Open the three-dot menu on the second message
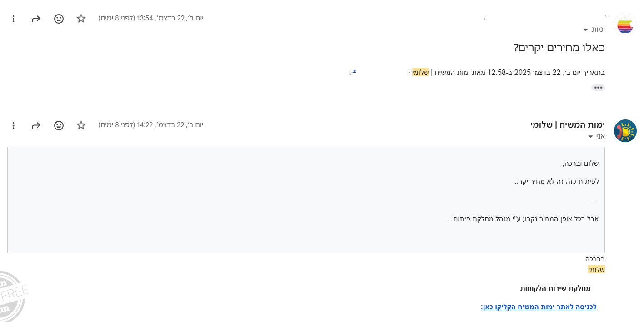 (x=13, y=125)
